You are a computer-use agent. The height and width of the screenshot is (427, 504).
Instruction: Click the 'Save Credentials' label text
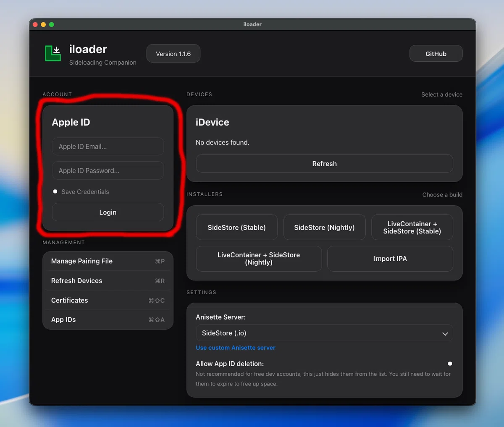click(85, 191)
